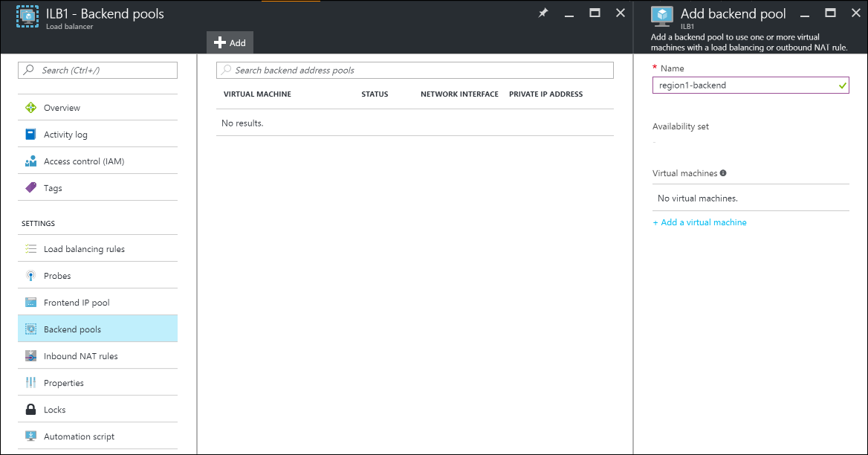Screen dimensions: 868x455
Task: Click the Probes icon
Action: [30, 276]
